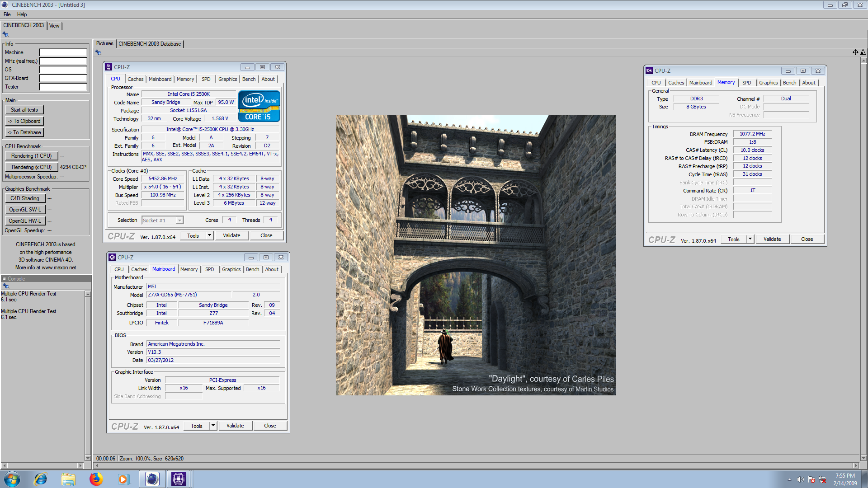The image size is (868, 488).
Task: Click the CPU-Z icon in Memory window title
Action: point(649,70)
